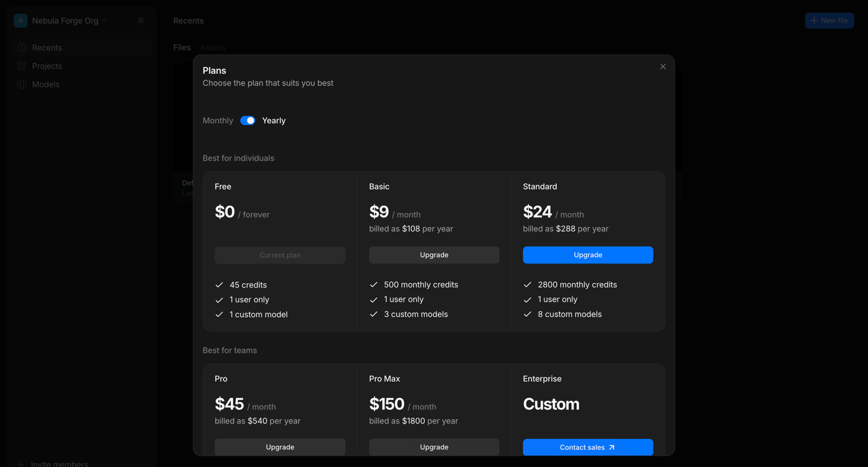868x467 pixels.
Task: Open Recents in the sidebar
Action: coord(82,48)
